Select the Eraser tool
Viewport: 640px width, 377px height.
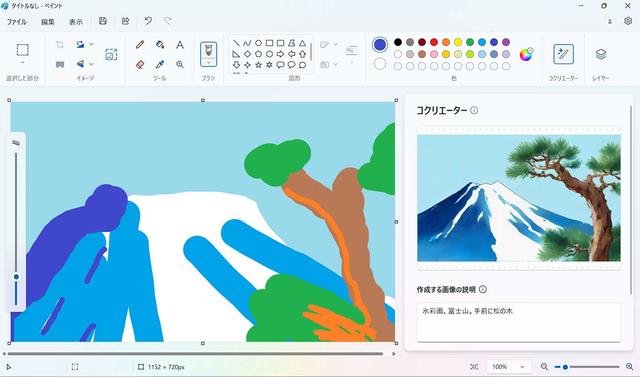140,64
